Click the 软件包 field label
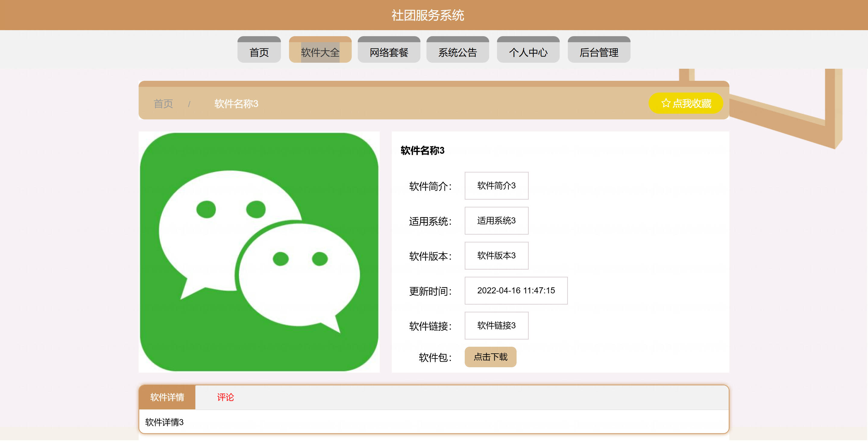Viewport: 868px width, 442px height. click(435, 358)
